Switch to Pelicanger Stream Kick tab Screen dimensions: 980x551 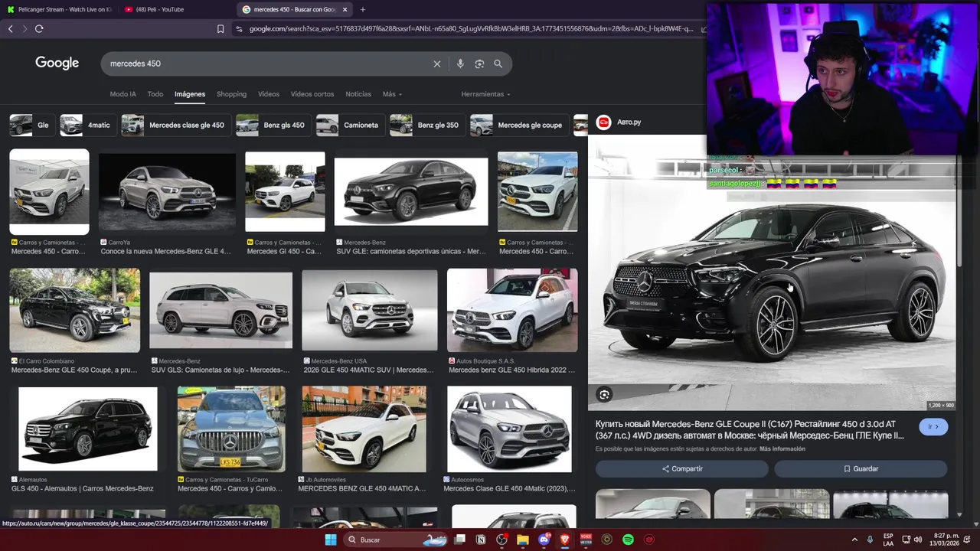pyautogui.click(x=59, y=9)
